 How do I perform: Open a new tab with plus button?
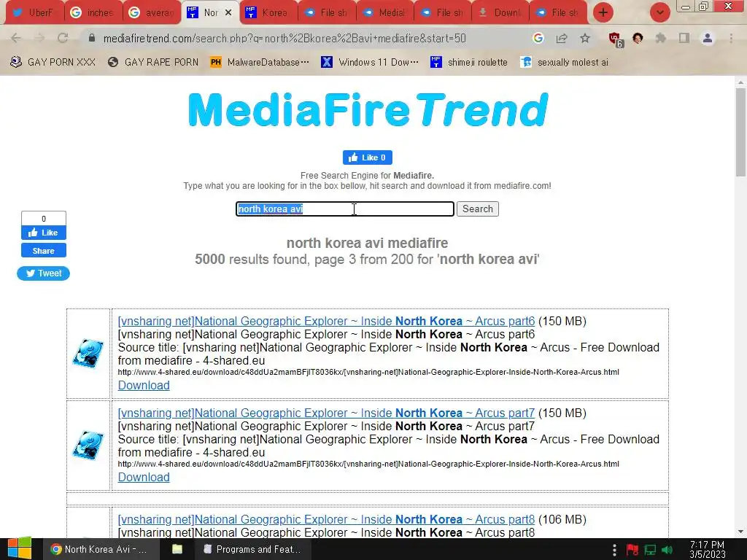tap(603, 12)
